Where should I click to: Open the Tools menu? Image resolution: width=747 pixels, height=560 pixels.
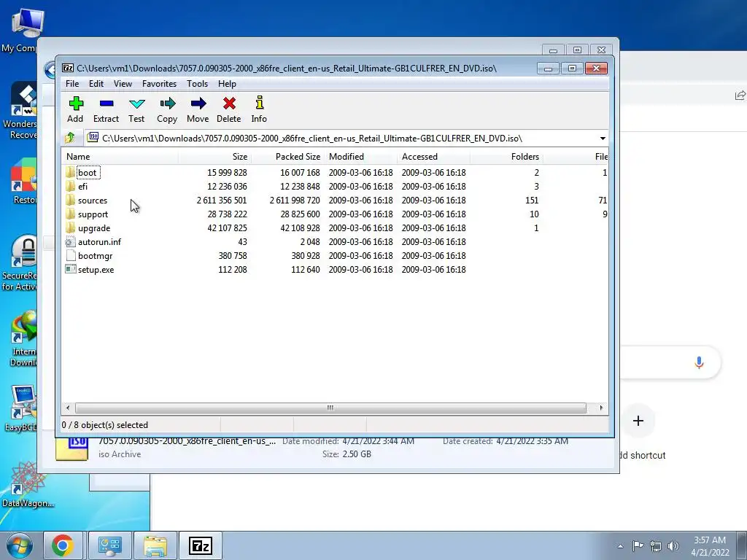[x=197, y=84]
